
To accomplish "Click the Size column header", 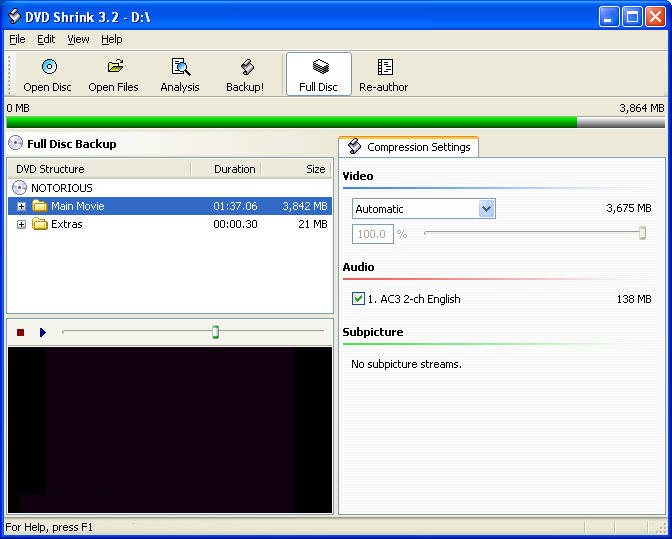I will [x=297, y=169].
